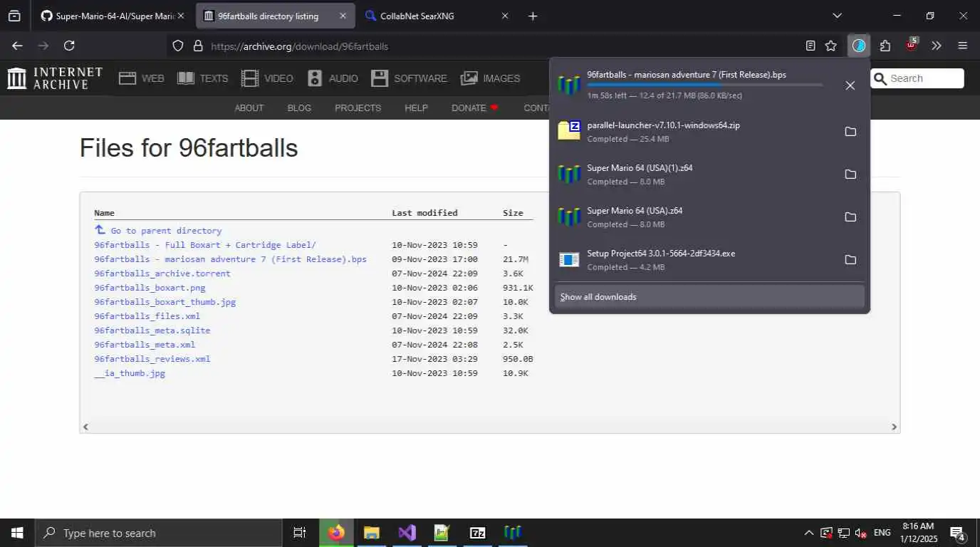
Task: Open 7-Zip from the taskbar
Action: [477, 533]
